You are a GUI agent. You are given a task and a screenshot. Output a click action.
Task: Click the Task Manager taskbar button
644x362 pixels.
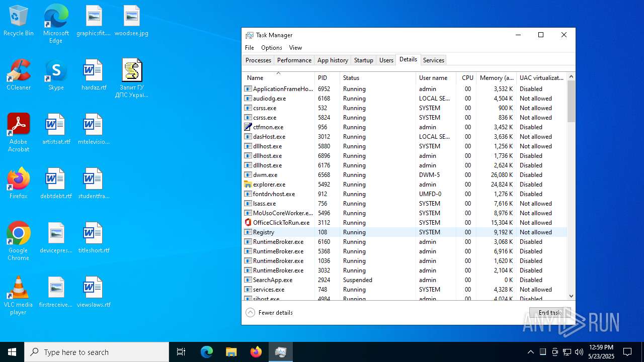[281, 352]
